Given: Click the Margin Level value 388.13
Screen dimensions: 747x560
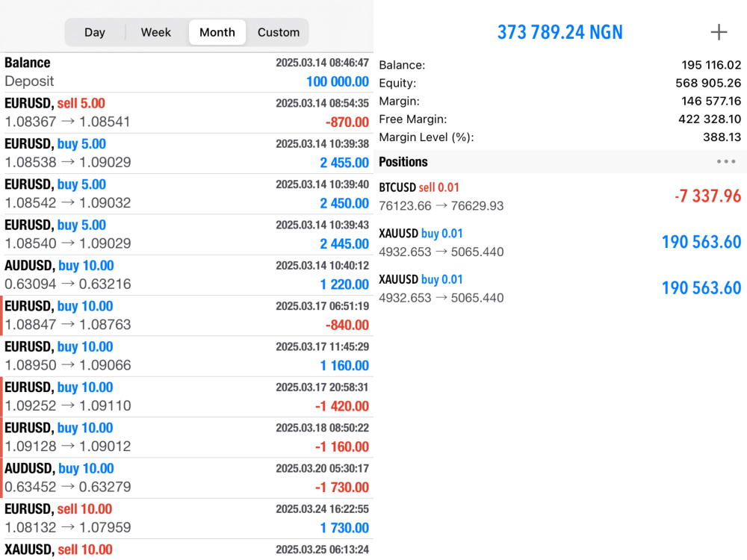Looking at the screenshot, I should tap(722, 137).
